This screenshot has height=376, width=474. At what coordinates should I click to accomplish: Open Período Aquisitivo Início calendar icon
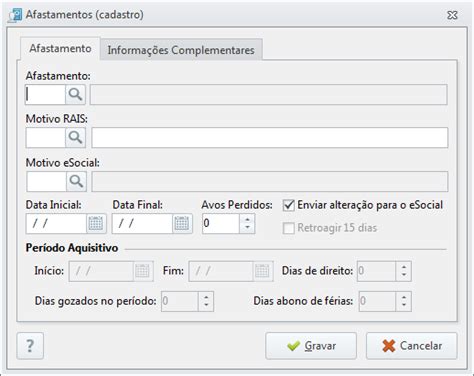(143, 271)
